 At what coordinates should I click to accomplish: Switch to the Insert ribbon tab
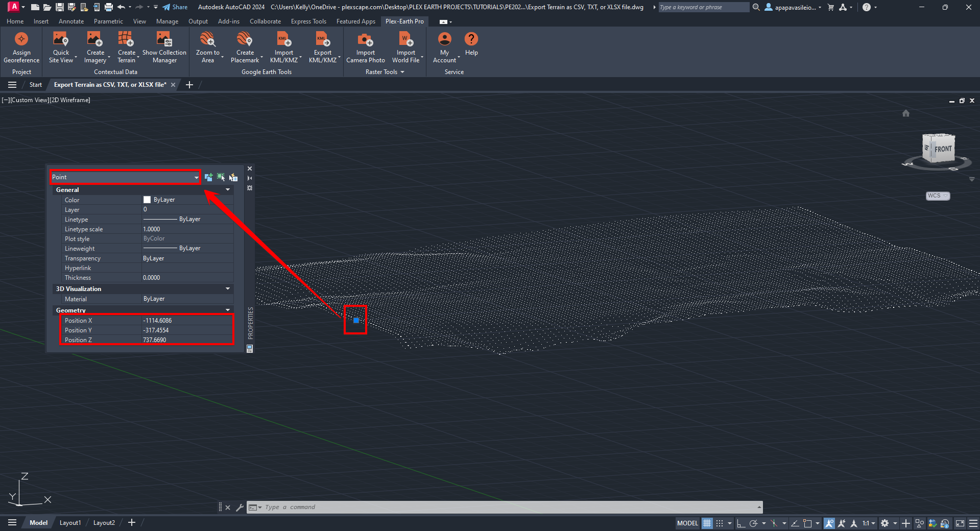coord(41,21)
